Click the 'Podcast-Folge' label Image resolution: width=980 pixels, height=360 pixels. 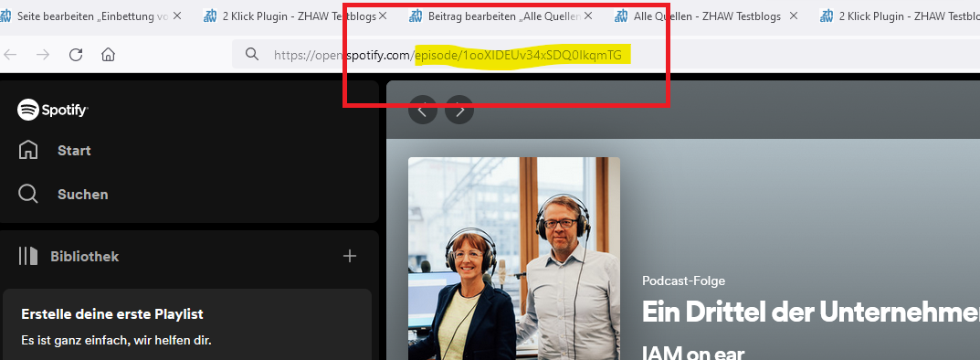tap(684, 281)
